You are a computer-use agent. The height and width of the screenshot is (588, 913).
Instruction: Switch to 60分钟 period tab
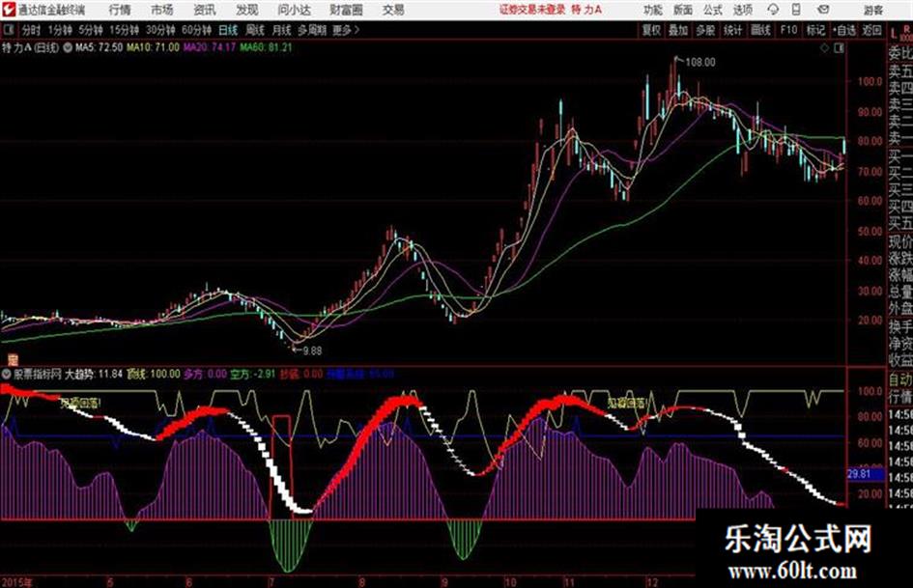tap(196, 30)
